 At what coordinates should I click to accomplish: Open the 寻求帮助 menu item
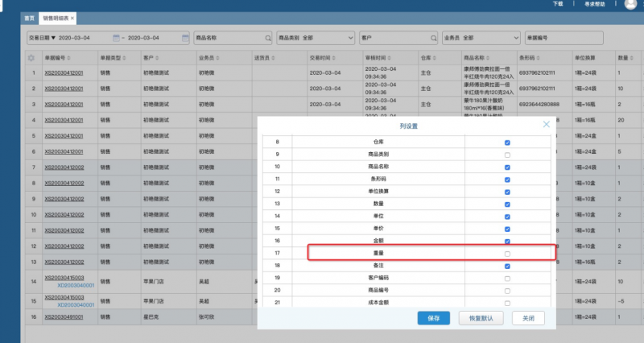point(597,5)
